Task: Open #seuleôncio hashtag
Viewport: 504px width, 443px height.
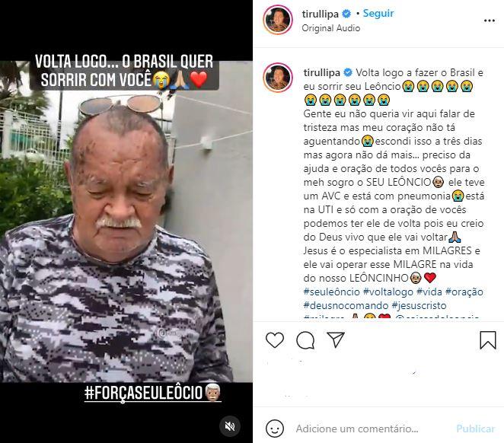Action: point(332,292)
